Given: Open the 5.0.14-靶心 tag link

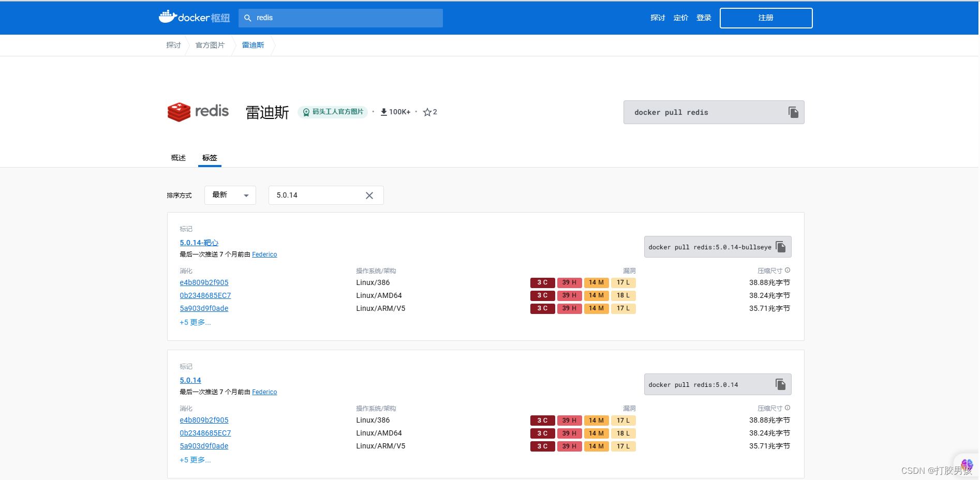Looking at the screenshot, I should [x=199, y=243].
